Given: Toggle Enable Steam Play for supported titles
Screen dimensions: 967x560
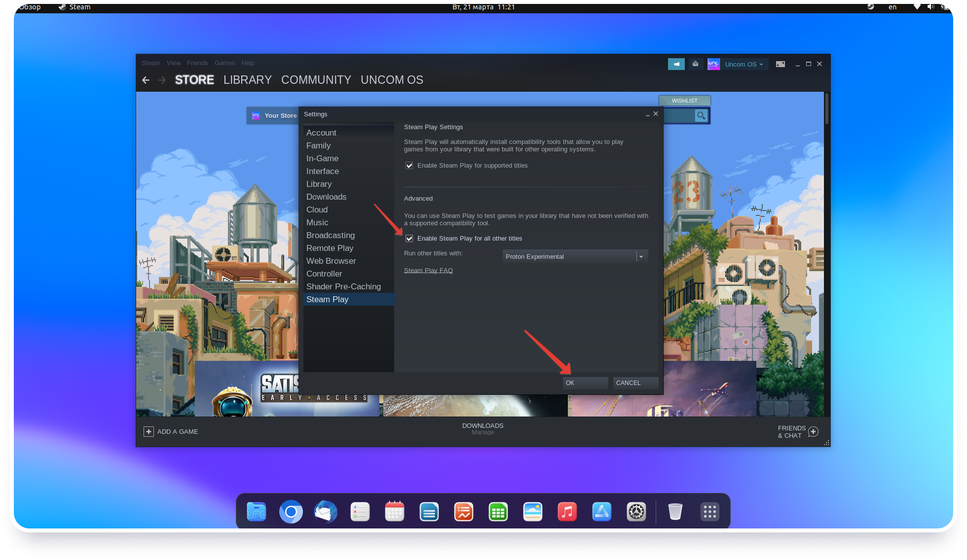Looking at the screenshot, I should (409, 166).
